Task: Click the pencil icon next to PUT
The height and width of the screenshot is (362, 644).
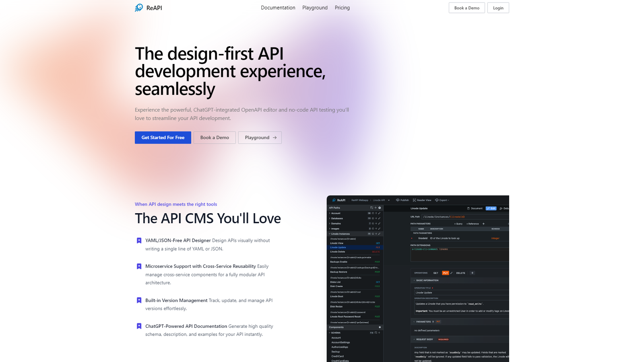Action: [451, 273]
